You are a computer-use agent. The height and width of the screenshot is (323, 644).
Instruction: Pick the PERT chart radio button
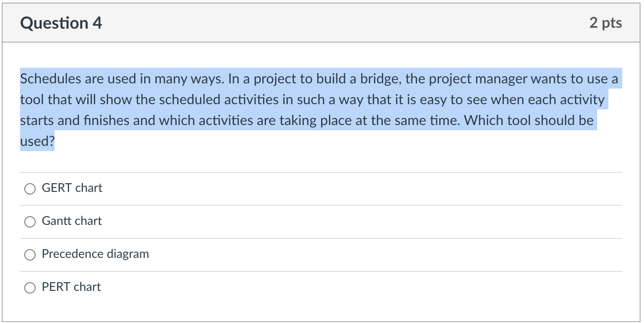[x=30, y=287]
